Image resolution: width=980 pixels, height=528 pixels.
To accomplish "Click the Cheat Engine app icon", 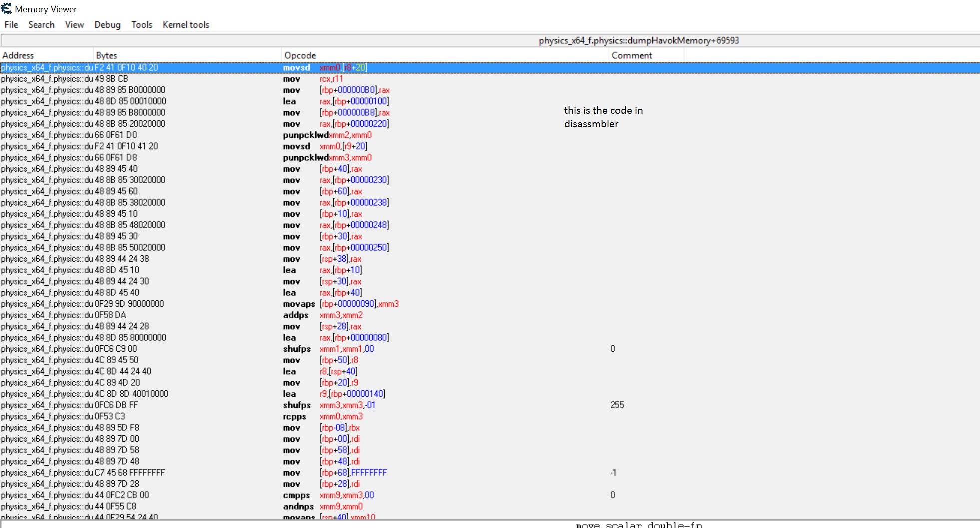I will pyautogui.click(x=6, y=9).
